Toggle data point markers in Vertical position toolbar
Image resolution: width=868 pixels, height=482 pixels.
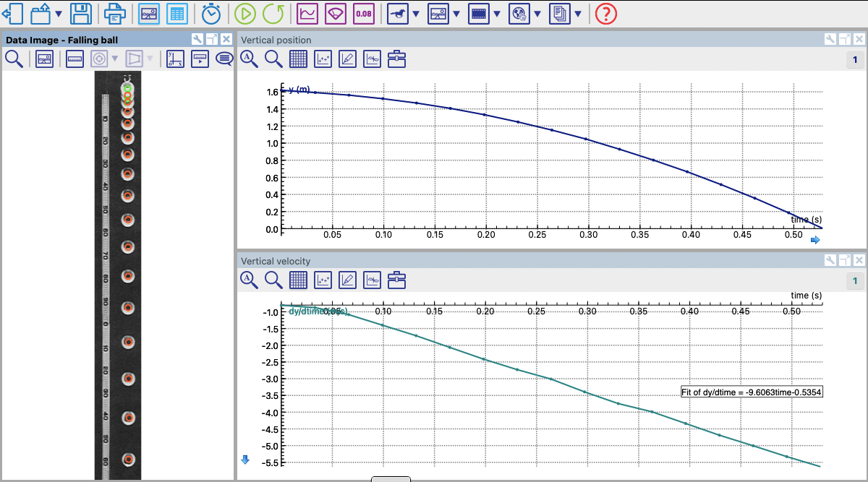[x=323, y=59]
